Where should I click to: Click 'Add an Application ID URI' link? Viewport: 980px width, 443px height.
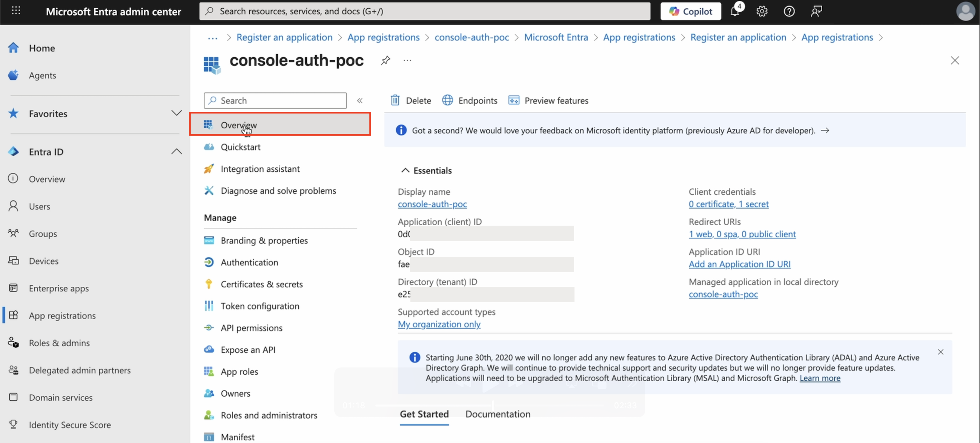pos(739,264)
